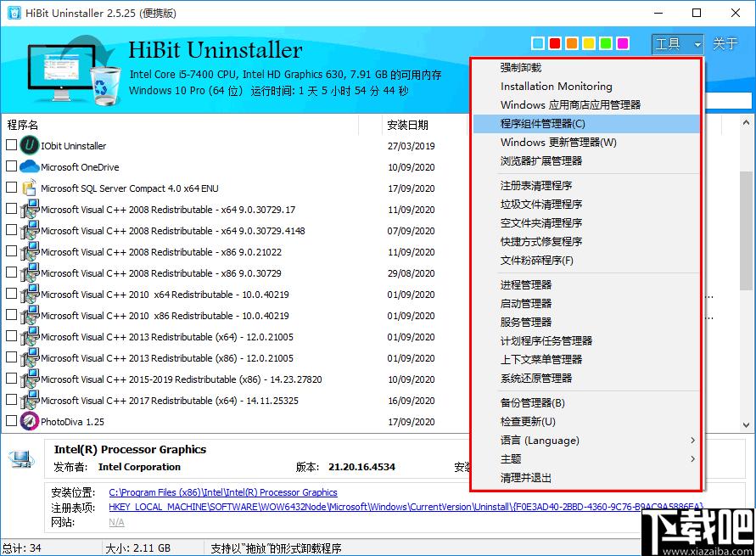The height and width of the screenshot is (556, 756).
Task: Click the HiBit Uninstaller logo in header
Action: click(x=62, y=71)
